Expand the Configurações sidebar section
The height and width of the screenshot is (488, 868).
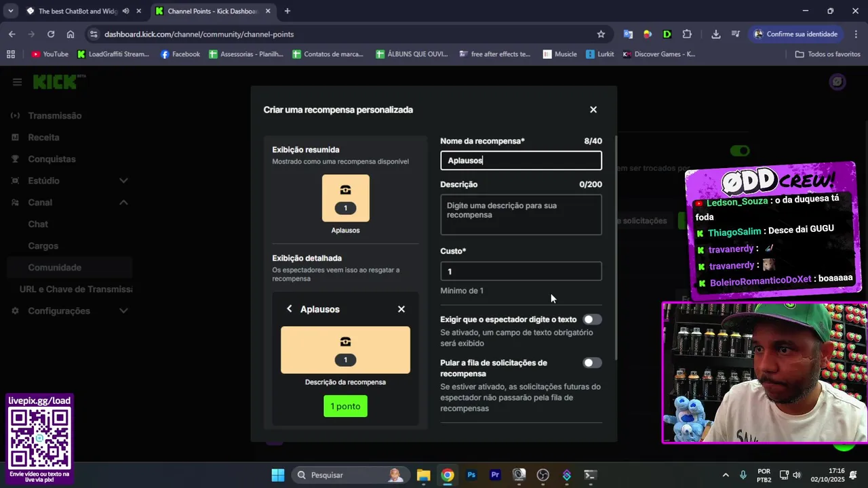[x=123, y=311]
